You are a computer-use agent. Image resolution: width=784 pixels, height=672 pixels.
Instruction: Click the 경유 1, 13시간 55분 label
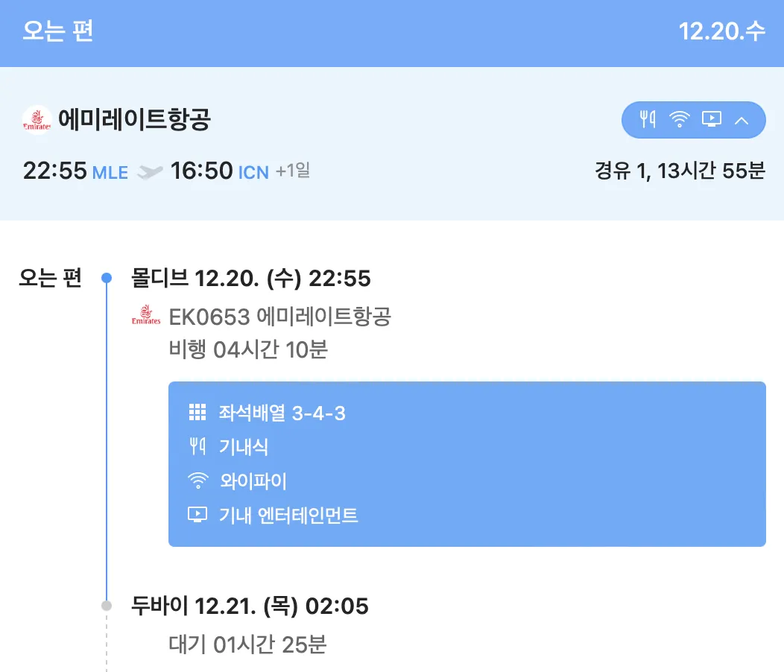pyautogui.click(x=680, y=171)
